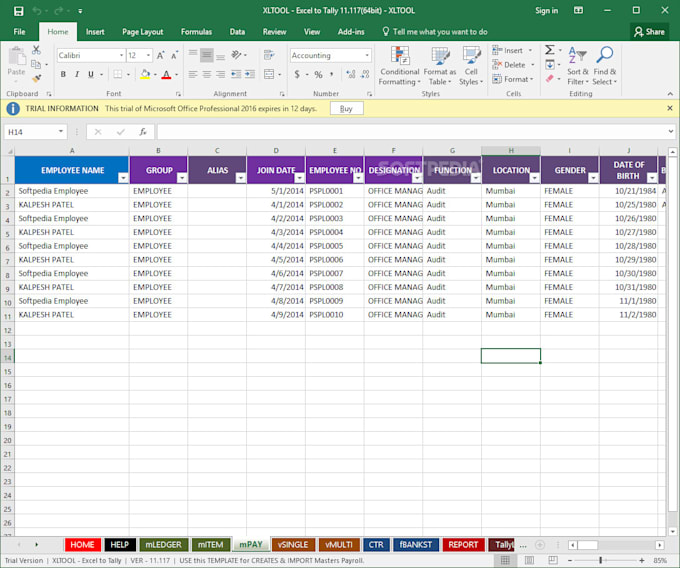Click the Insert Function fx icon
This screenshot has width=680, height=568.
pyautogui.click(x=143, y=132)
